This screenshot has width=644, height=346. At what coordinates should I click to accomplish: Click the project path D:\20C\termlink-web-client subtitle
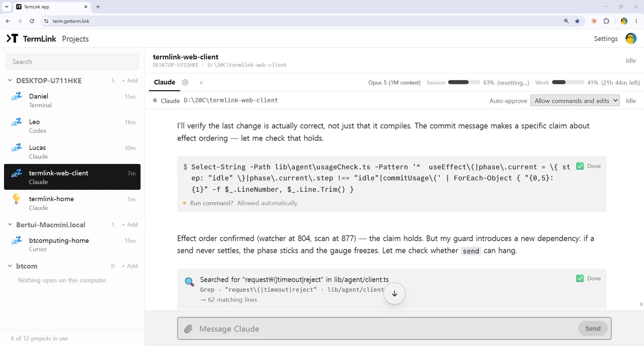(x=247, y=65)
